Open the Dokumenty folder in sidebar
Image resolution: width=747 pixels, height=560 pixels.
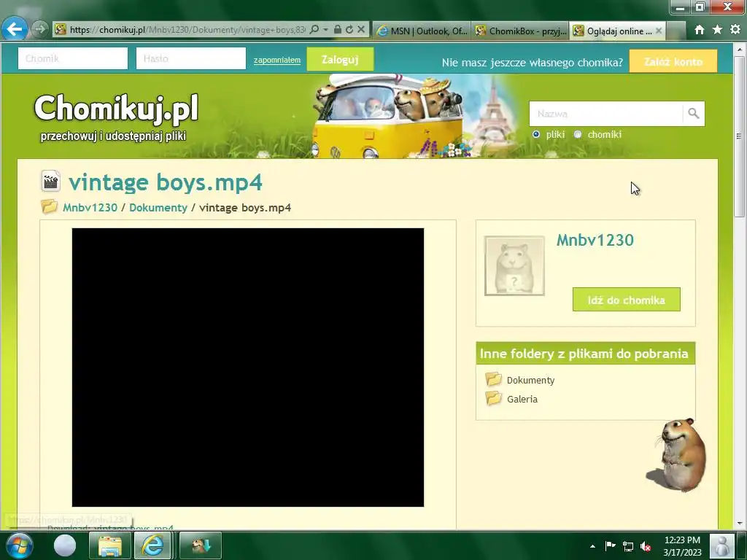point(531,380)
